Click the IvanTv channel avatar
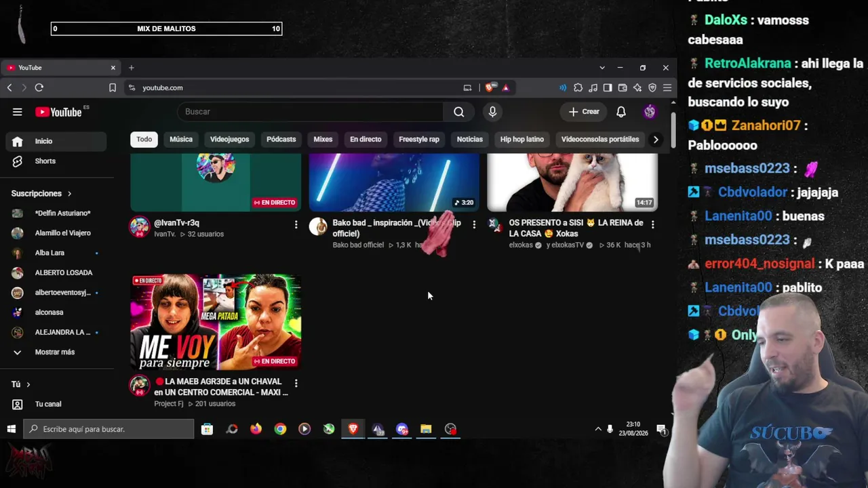This screenshot has height=488, width=868. [x=140, y=226]
